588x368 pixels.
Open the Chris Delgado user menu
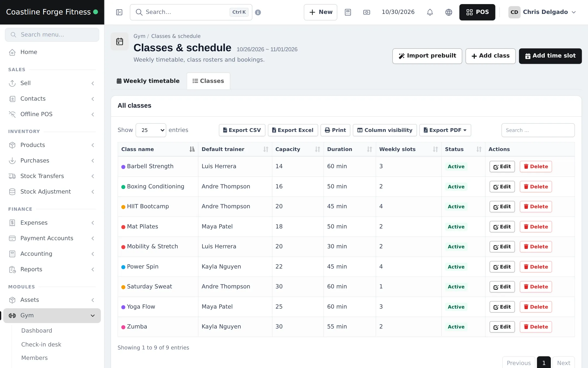click(x=542, y=12)
